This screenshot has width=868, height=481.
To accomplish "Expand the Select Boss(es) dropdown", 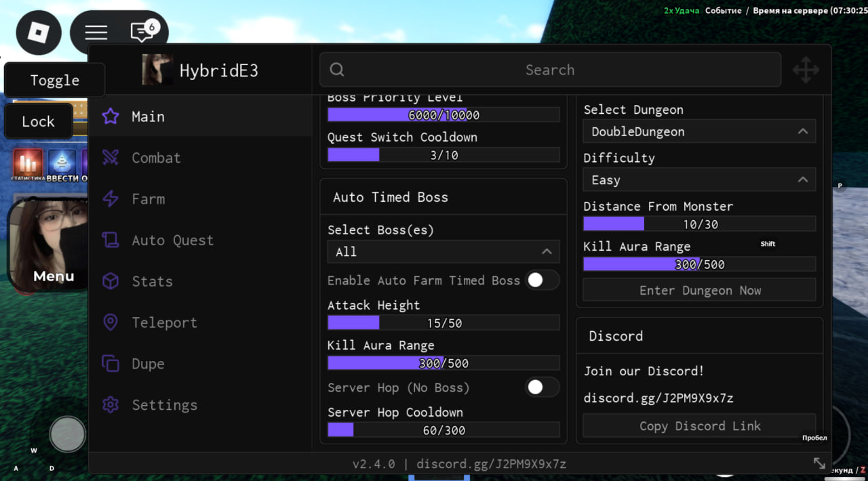I will click(x=443, y=251).
